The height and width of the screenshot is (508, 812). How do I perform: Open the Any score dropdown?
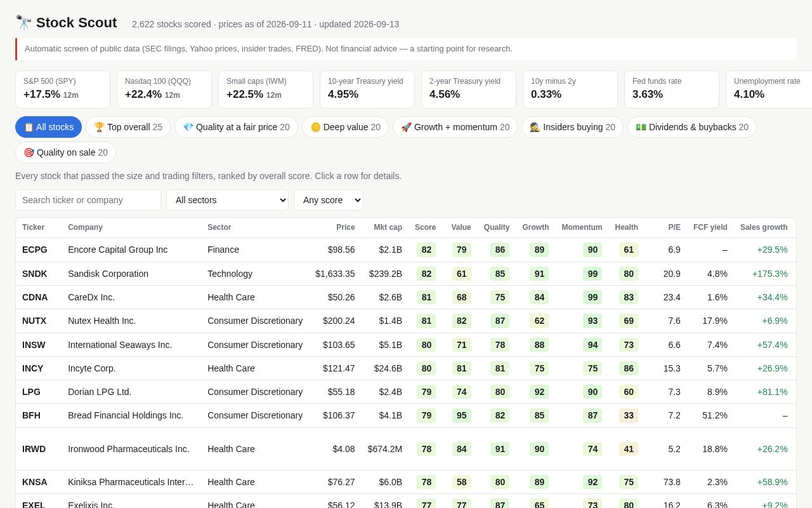(x=329, y=200)
